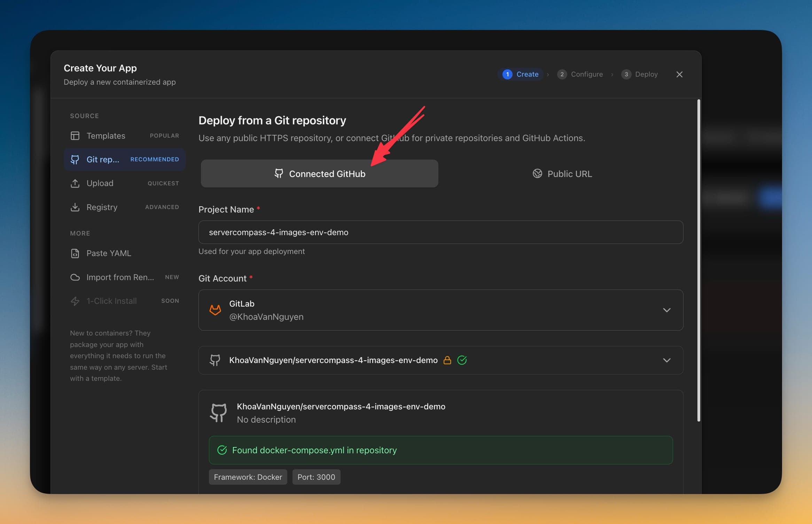
Task: Choose the Upload source option
Action: point(124,183)
